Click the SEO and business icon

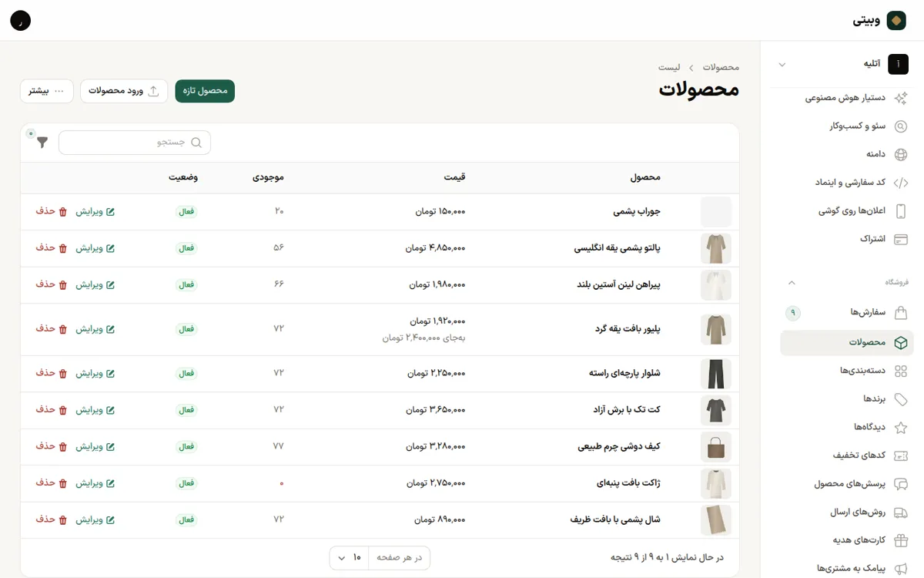pyautogui.click(x=900, y=126)
